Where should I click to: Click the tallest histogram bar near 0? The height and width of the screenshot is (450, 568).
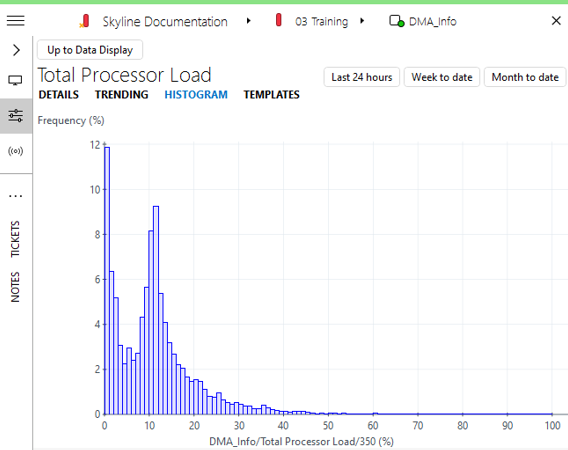pos(107,280)
